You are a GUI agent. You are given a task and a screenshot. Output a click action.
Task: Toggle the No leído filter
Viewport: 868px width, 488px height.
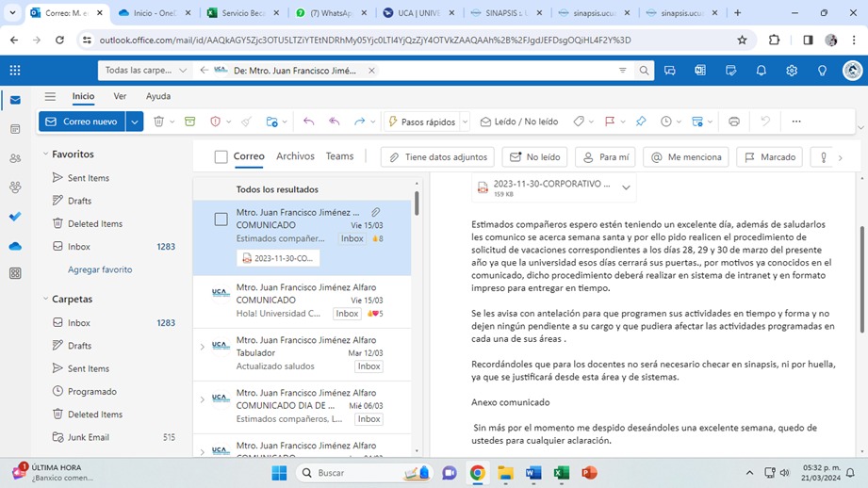point(534,157)
